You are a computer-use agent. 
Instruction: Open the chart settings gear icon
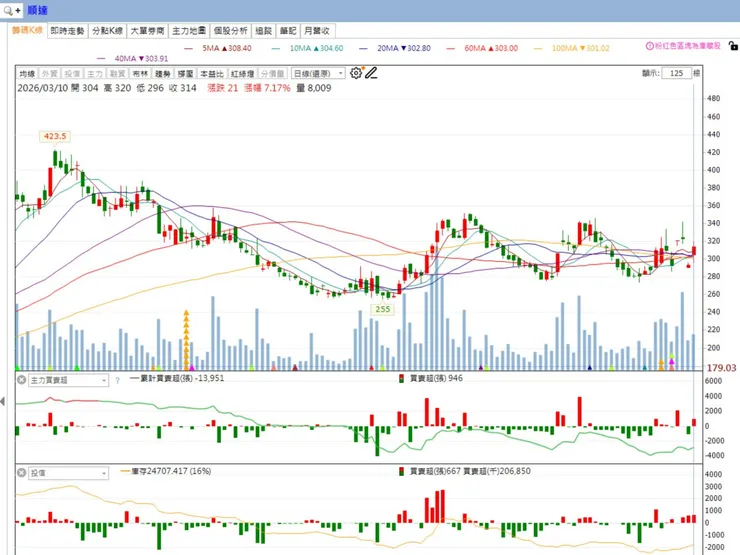click(356, 73)
